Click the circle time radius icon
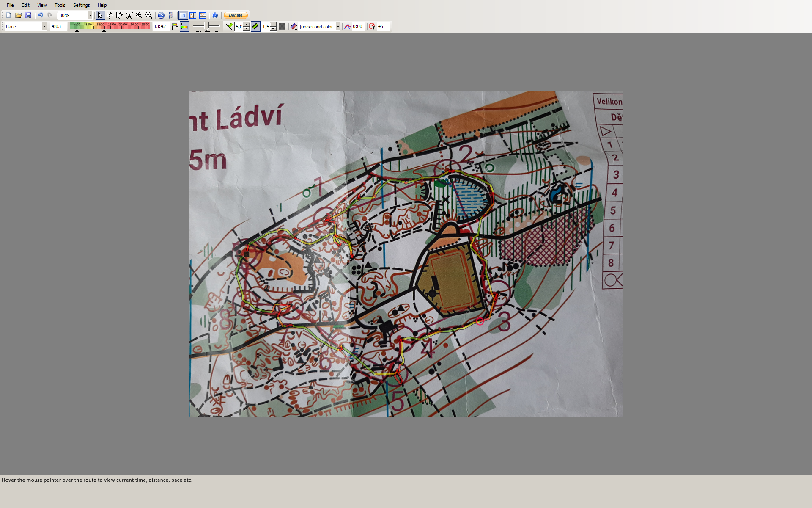812x508 pixels. (x=372, y=26)
